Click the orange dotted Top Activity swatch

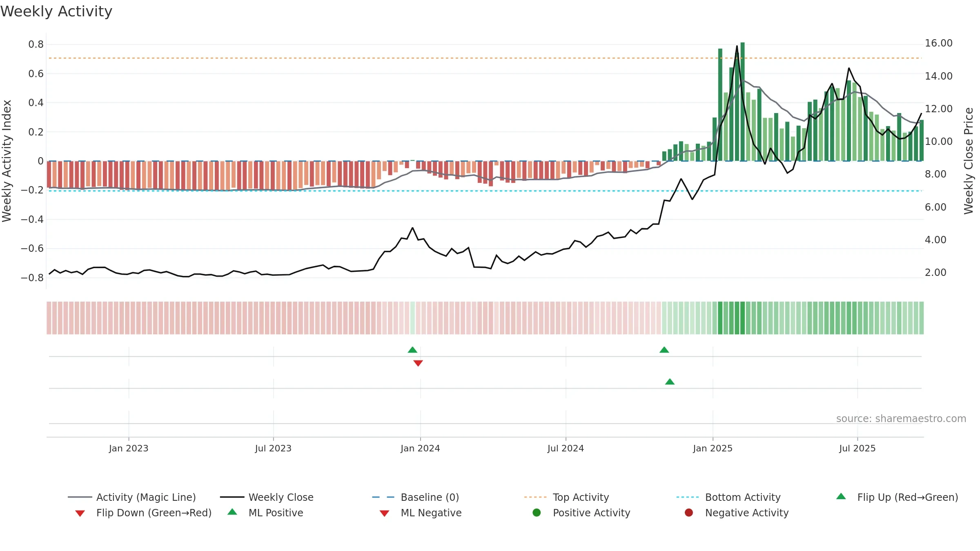coord(535,497)
